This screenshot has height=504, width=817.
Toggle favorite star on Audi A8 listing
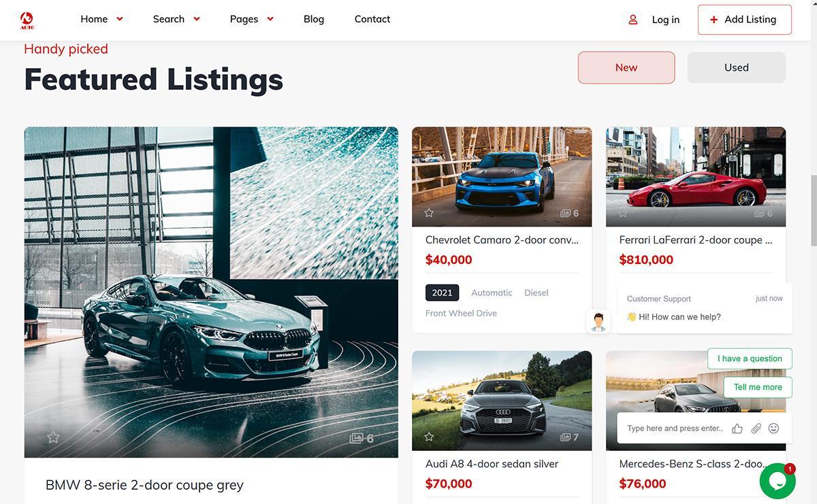[x=429, y=437]
